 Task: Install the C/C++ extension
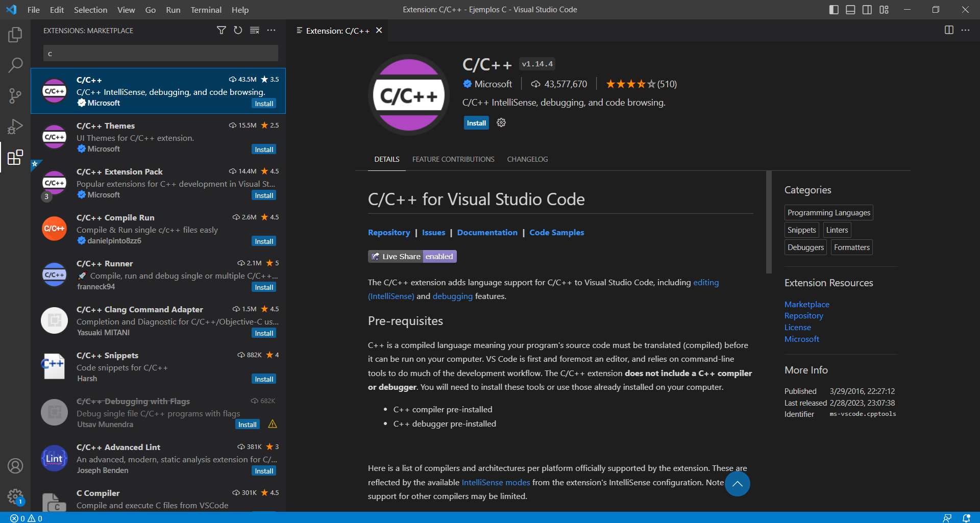476,122
